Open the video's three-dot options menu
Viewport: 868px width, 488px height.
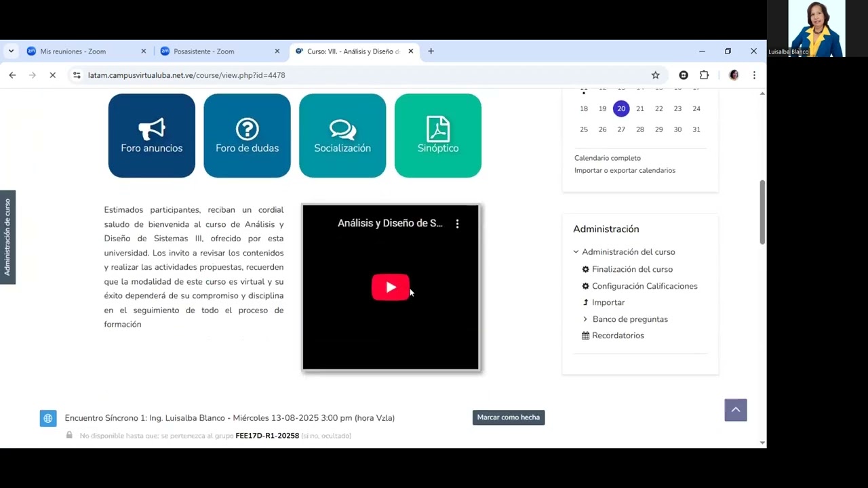pyautogui.click(x=457, y=224)
